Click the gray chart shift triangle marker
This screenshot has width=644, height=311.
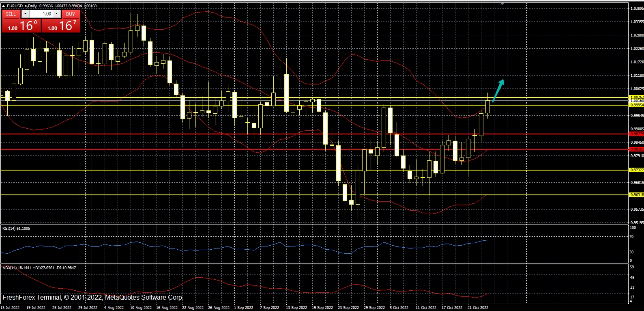[x=502, y=4]
